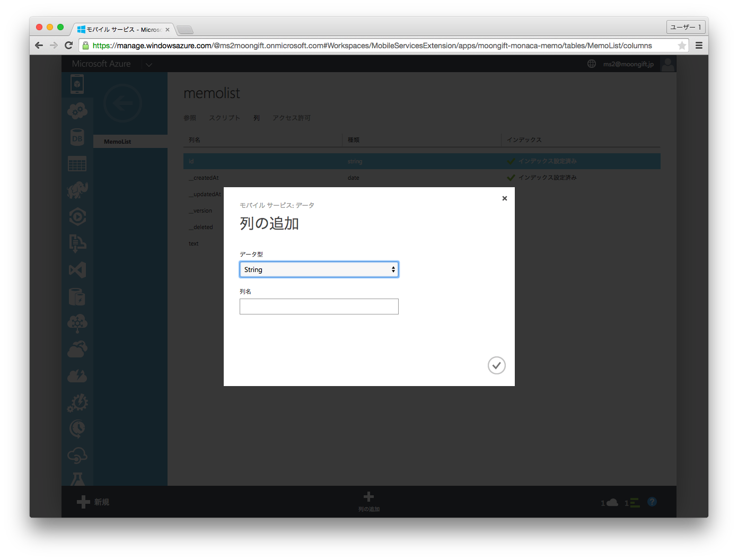Click the browser reload button
Image resolution: width=738 pixels, height=560 pixels.
[68, 46]
